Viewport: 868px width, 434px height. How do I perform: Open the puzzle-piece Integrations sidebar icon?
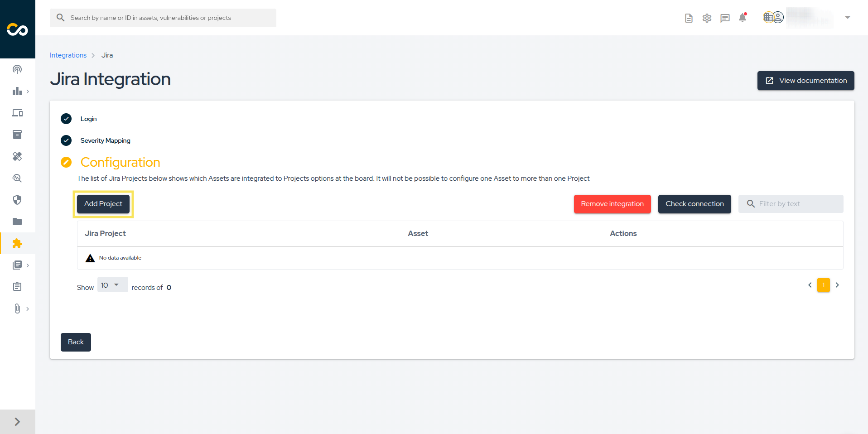click(x=17, y=243)
